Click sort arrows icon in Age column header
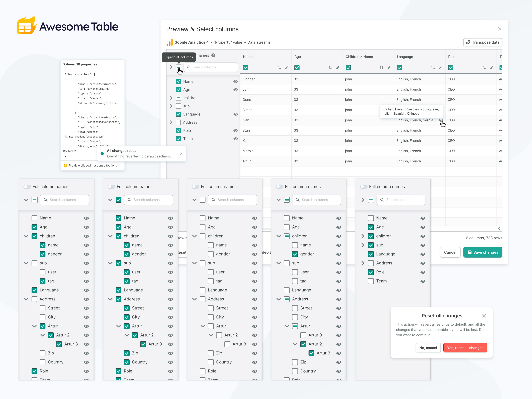Viewport: 532px width, 399px height. click(x=330, y=68)
